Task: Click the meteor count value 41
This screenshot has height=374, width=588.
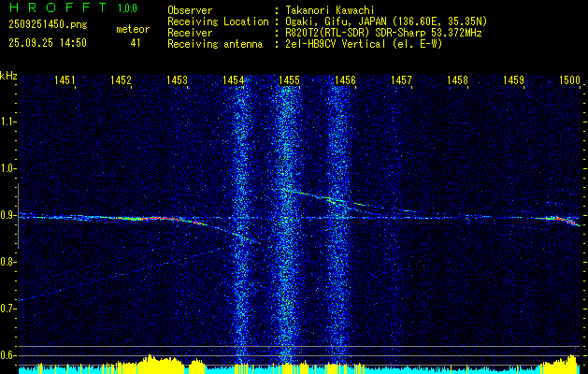Action: [136, 43]
